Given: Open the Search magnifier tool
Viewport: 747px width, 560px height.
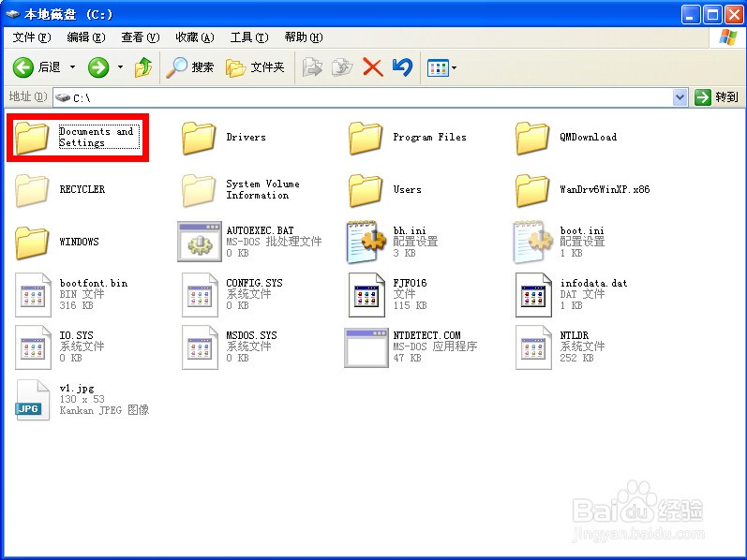Looking at the screenshot, I should pyautogui.click(x=190, y=67).
